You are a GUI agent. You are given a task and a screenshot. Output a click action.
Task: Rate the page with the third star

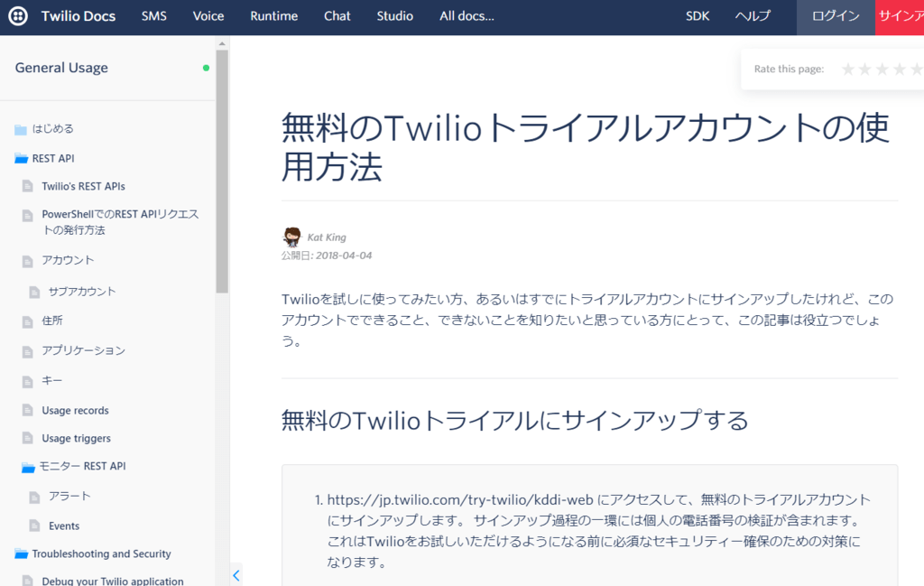pyautogui.click(x=882, y=70)
